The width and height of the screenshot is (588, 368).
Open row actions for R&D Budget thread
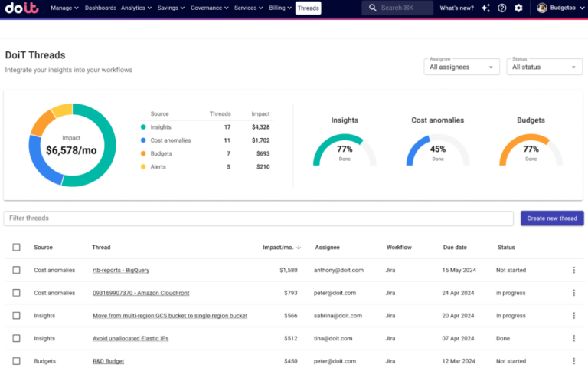(573, 361)
